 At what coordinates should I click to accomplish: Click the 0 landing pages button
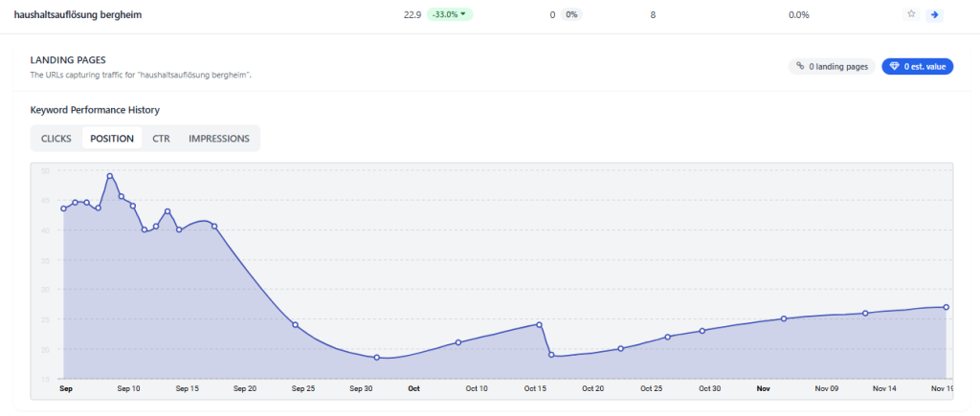point(832,66)
